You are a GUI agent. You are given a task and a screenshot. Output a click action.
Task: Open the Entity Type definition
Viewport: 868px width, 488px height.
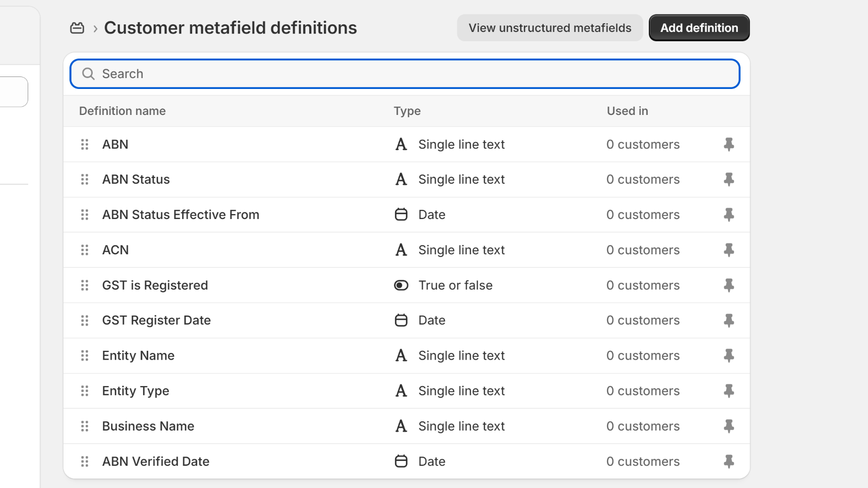pyautogui.click(x=136, y=391)
